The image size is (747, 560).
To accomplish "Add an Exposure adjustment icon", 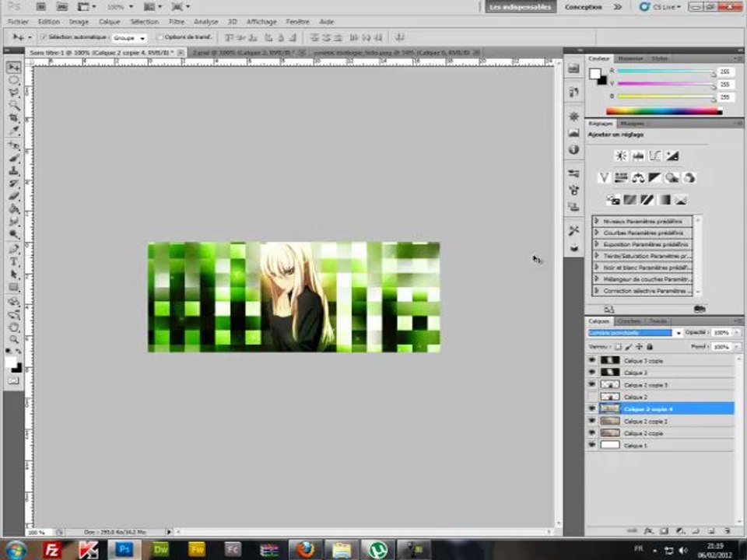I will [x=672, y=156].
